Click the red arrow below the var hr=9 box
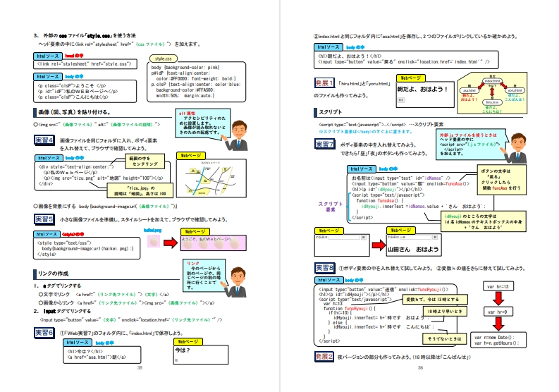This screenshot has height=392, width=559. click(x=498, y=324)
